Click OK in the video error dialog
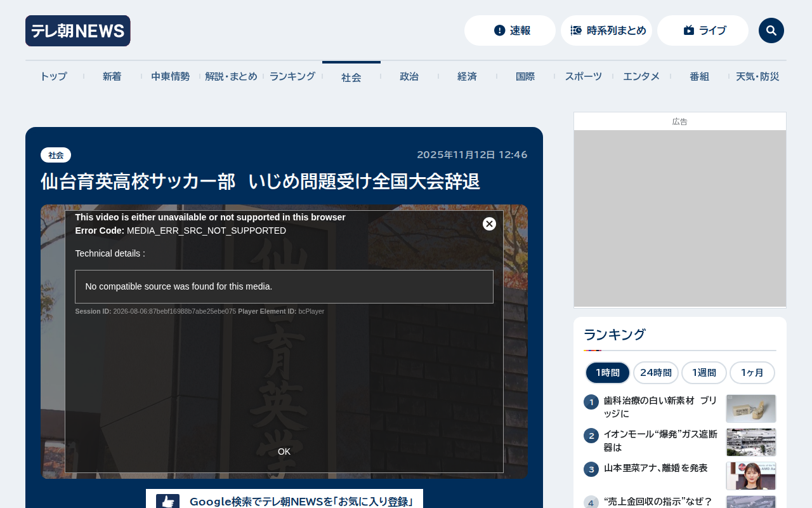Screen dimensions: 812x508 coord(284,451)
